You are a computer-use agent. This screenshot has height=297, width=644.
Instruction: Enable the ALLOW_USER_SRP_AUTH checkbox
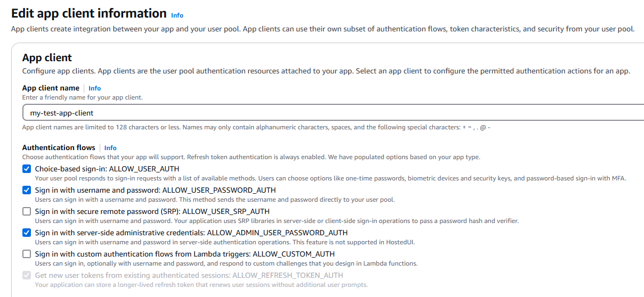coord(27,211)
